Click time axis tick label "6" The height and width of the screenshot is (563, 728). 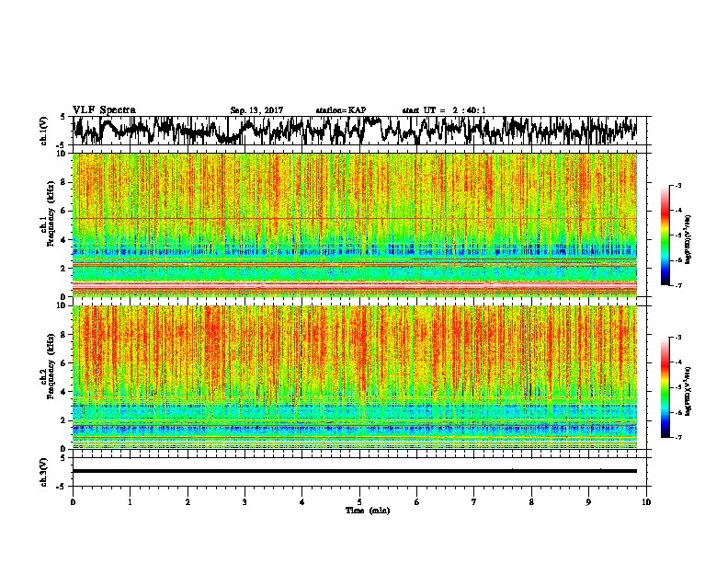pos(416,502)
